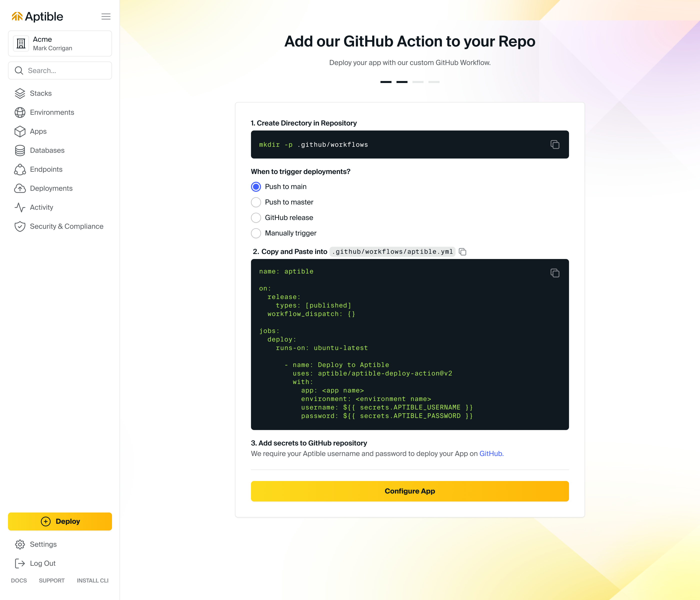The height and width of the screenshot is (600, 700).
Task: Open Stacks in sidebar
Action: click(x=40, y=93)
